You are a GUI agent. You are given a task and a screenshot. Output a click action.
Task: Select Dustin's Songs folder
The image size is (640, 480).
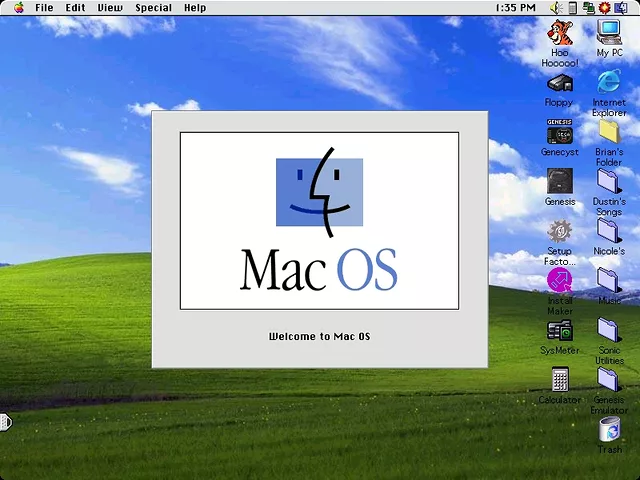click(x=609, y=181)
